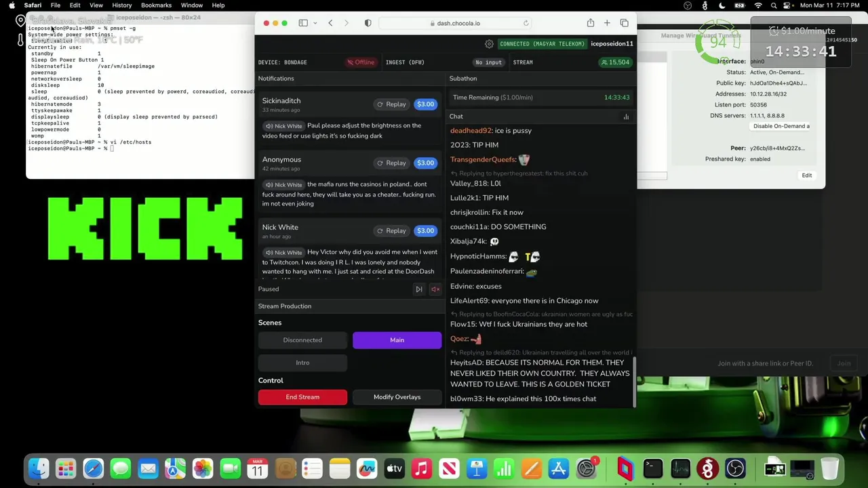Open Safari privacy shield report
The image size is (868, 488).
(x=368, y=23)
